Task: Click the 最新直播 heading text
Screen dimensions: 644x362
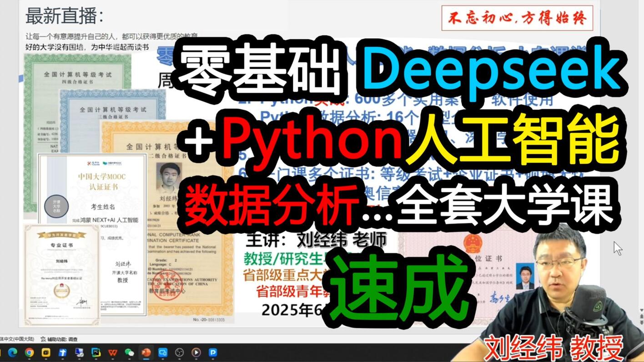Action: pyautogui.click(x=65, y=16)
